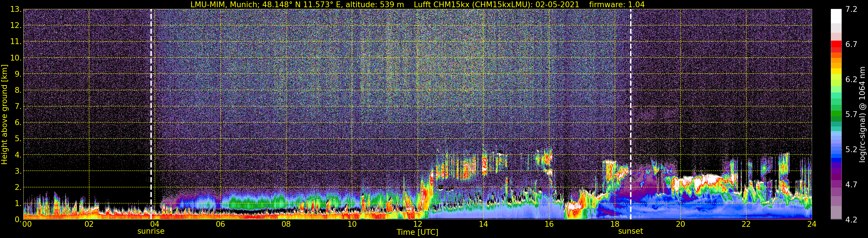Click the '20' time tick label

pyautogui.click(x=680, y=224)
